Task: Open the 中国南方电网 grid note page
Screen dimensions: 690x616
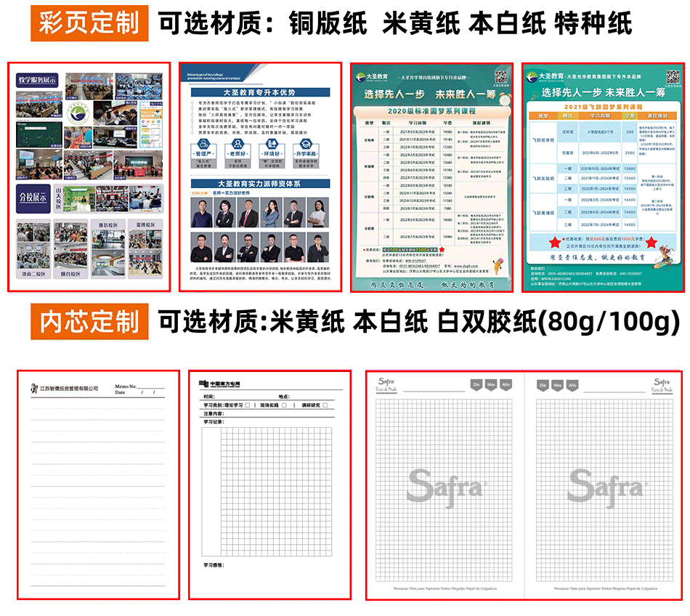Action: [x=269, y=485]
